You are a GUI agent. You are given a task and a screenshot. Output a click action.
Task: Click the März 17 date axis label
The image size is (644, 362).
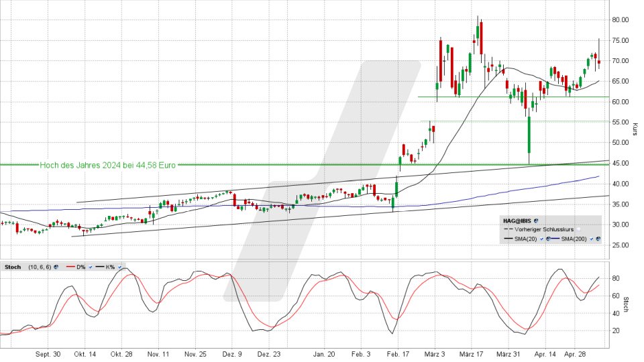(x=471, y=354)
